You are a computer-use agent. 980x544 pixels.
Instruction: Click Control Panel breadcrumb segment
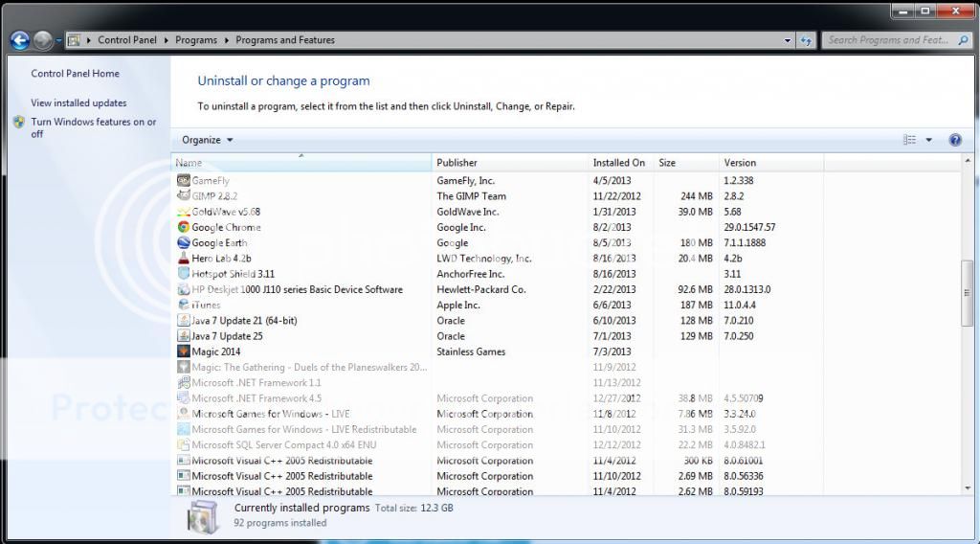point(127,40)
